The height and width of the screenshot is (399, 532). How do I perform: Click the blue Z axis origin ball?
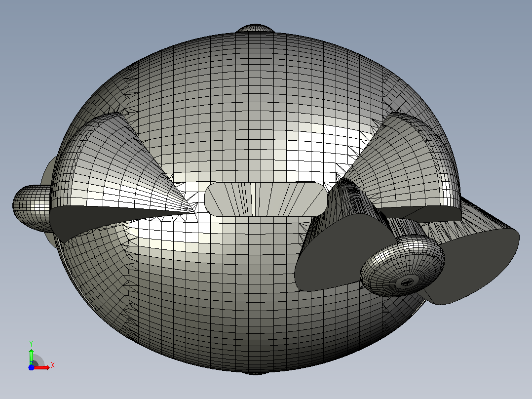point(31,367)
